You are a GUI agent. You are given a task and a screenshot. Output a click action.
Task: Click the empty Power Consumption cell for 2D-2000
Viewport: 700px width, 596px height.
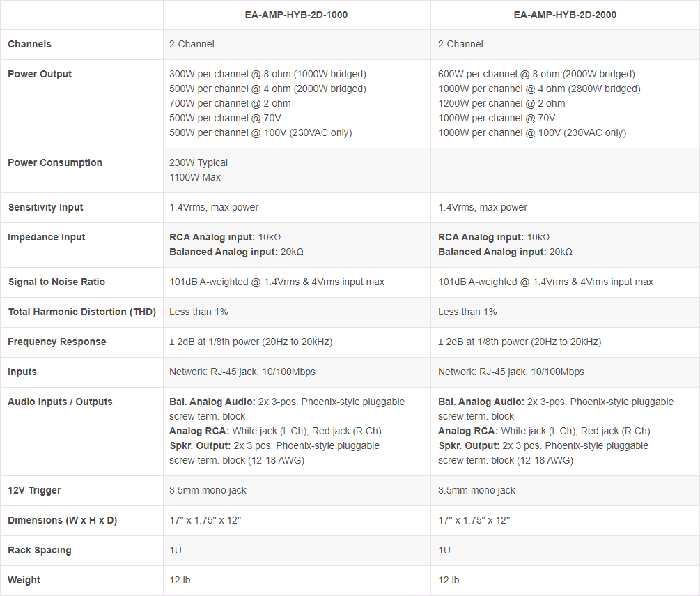coord(565,170)
